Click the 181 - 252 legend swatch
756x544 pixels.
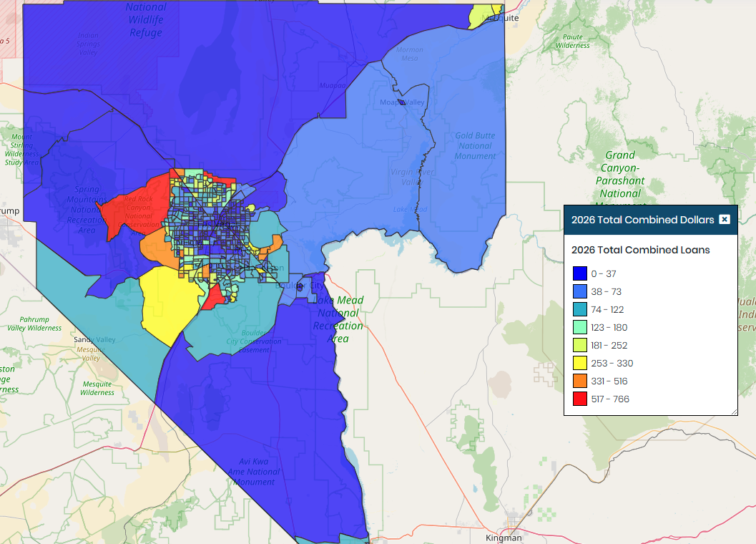(580, 345)
